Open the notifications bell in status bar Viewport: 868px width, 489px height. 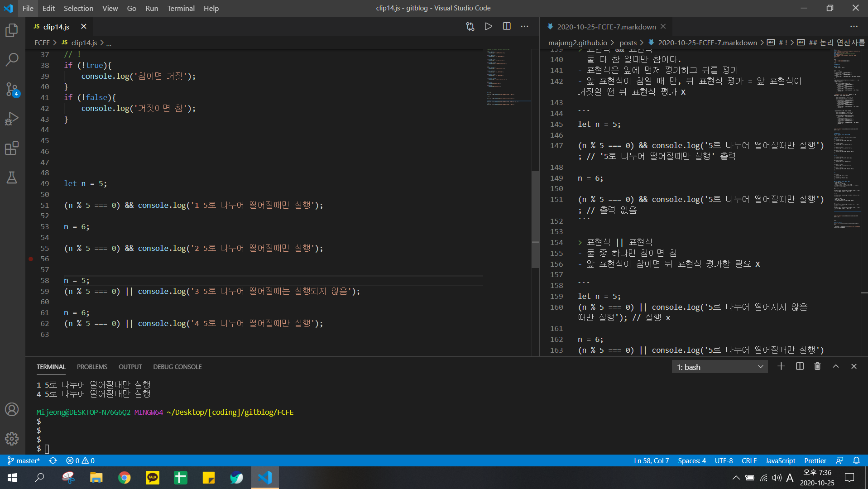click(x=856, y=460)
